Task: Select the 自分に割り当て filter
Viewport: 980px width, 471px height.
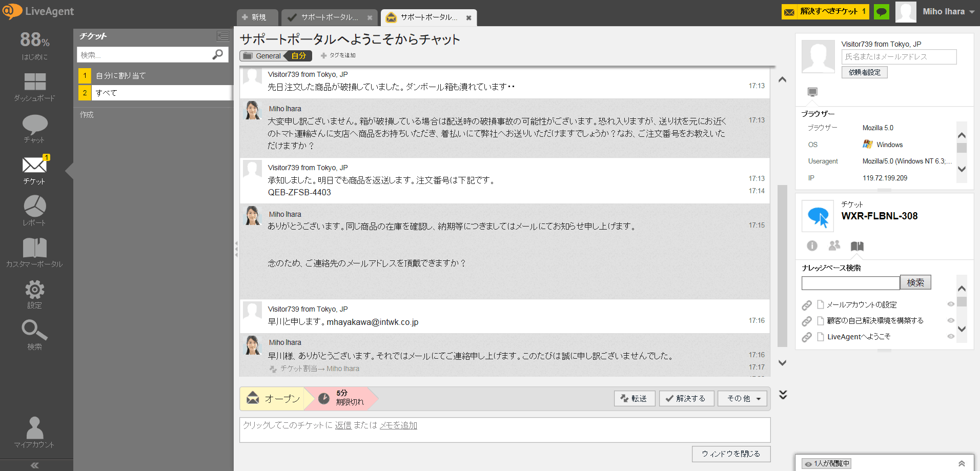Action: pos(155,76)
